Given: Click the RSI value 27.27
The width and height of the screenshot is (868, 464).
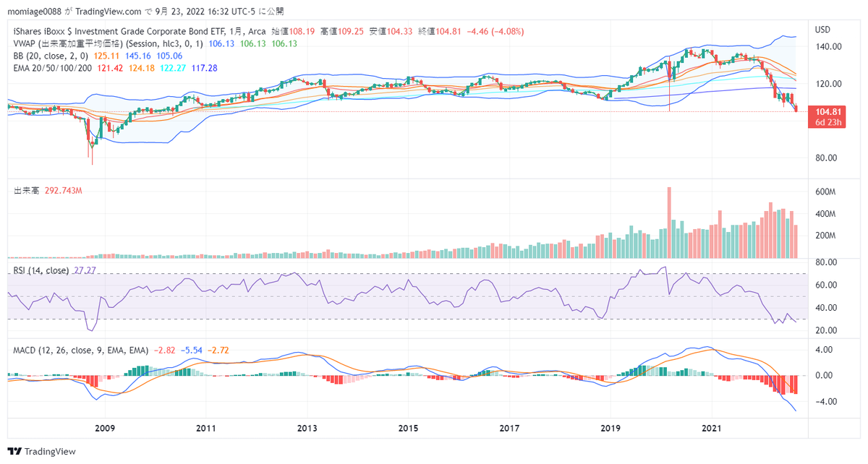Looking at the screenshot, I should tap(85, 270).
